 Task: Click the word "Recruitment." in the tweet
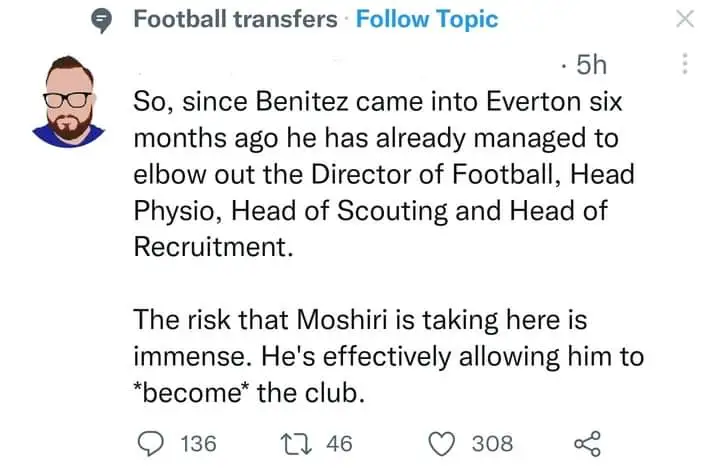point(214,247)
